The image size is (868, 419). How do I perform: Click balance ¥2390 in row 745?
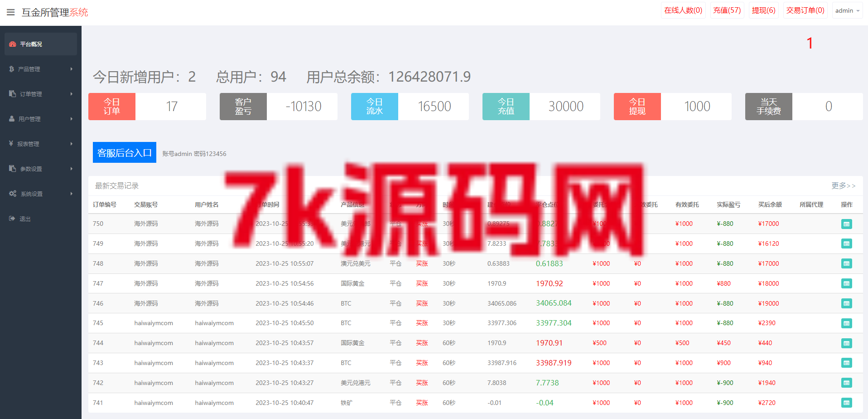point(767,323)
